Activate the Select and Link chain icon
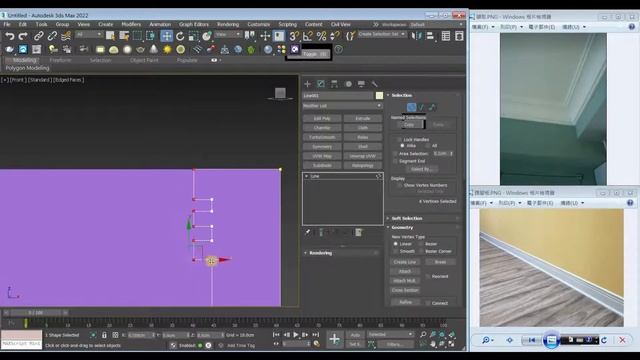 pos(38,36)
